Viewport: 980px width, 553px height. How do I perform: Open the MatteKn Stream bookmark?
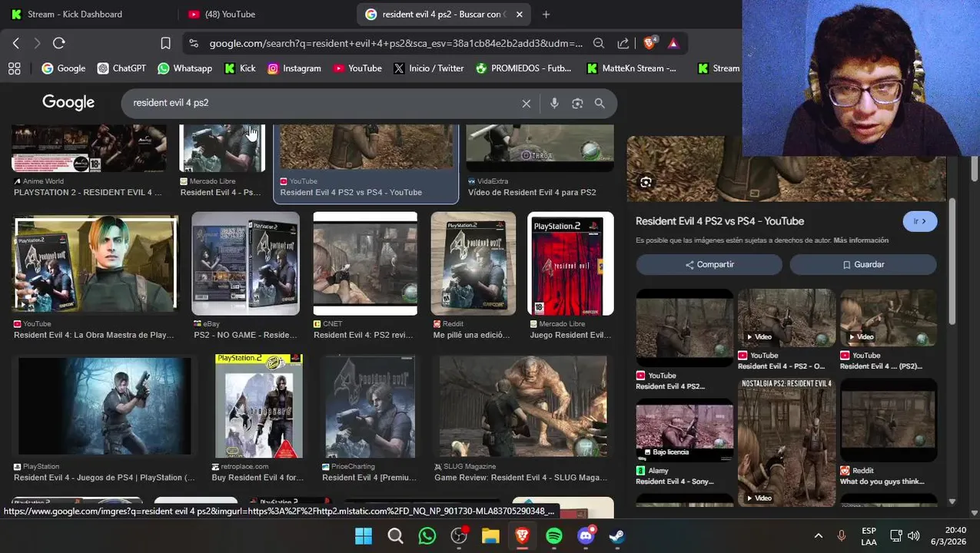point(631,68)
